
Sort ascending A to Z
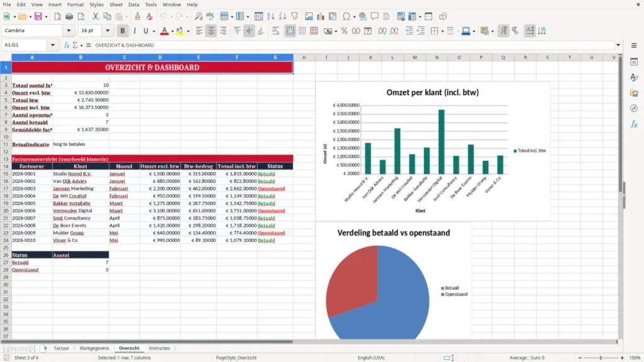(270, 16)
